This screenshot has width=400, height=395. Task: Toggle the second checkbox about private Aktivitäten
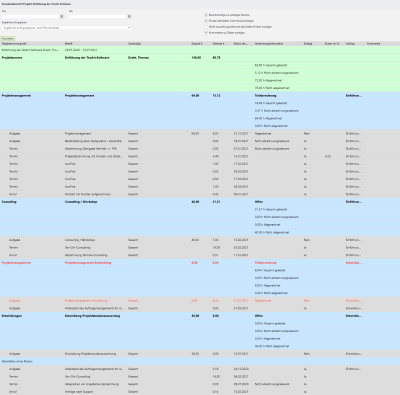pyautogui.click(x=206, y=21)
